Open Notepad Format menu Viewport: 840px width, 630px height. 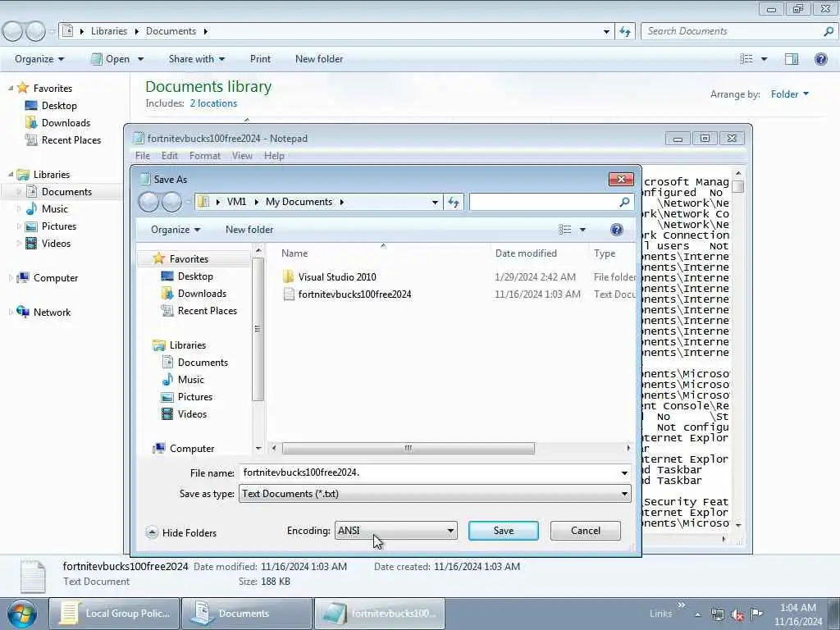[x=204, y=156]
